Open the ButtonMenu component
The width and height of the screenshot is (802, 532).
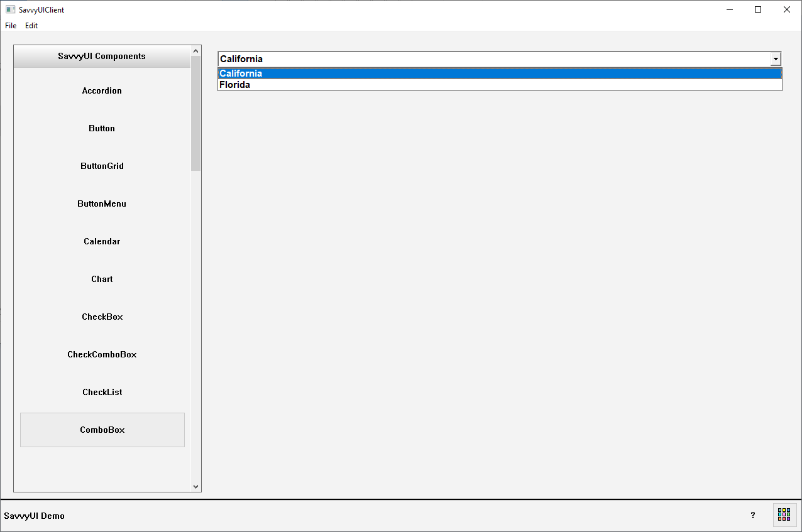[x=102, y=204]
